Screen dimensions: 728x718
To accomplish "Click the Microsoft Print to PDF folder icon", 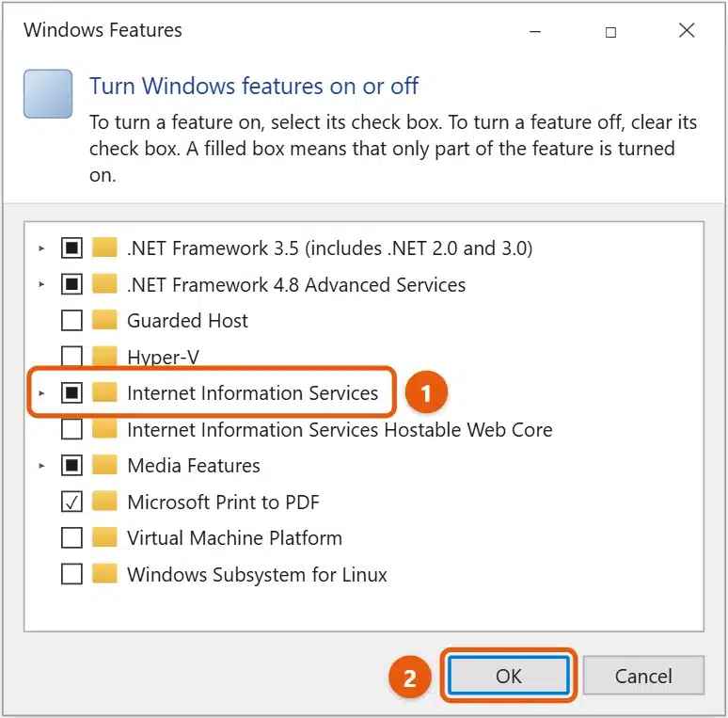I will pos(104,502).
